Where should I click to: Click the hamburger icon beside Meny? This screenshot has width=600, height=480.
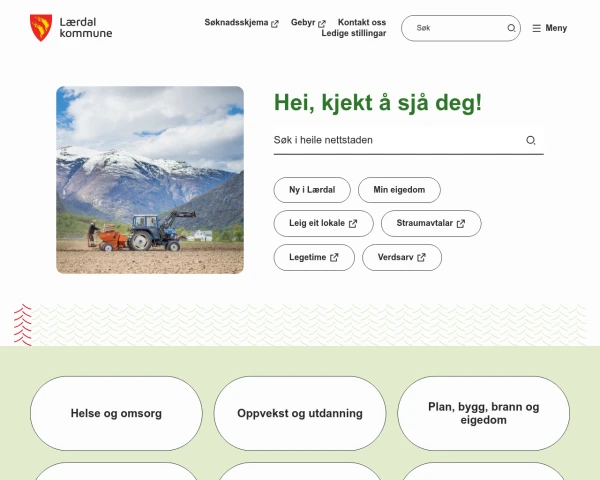[536, 28]
